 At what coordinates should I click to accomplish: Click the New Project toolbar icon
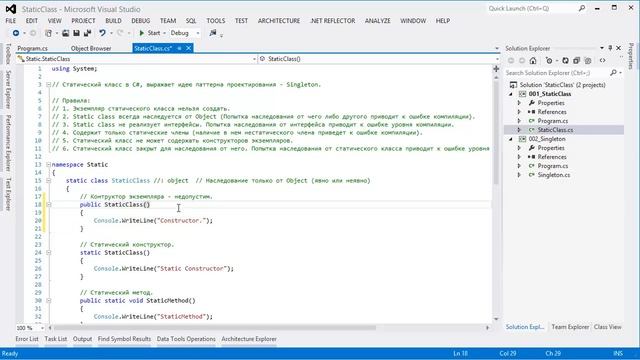point(49,33)
